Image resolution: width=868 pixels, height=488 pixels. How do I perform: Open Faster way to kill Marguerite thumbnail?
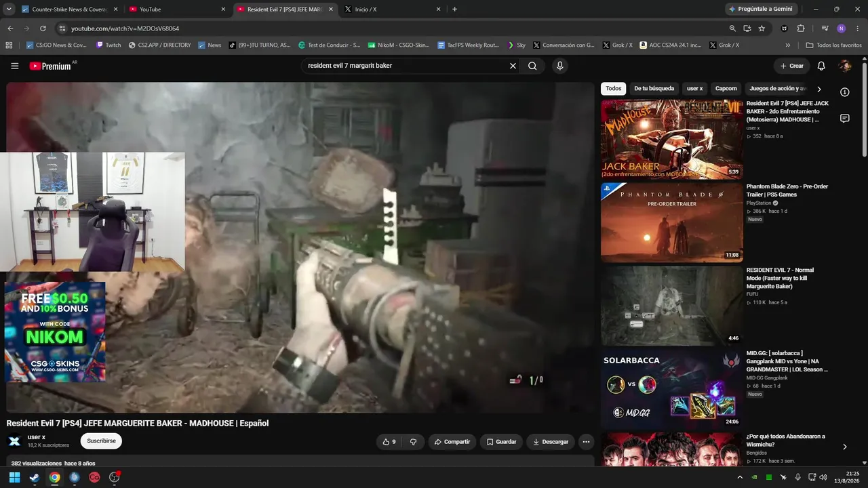pyautogui.click(x=672, y=306)
